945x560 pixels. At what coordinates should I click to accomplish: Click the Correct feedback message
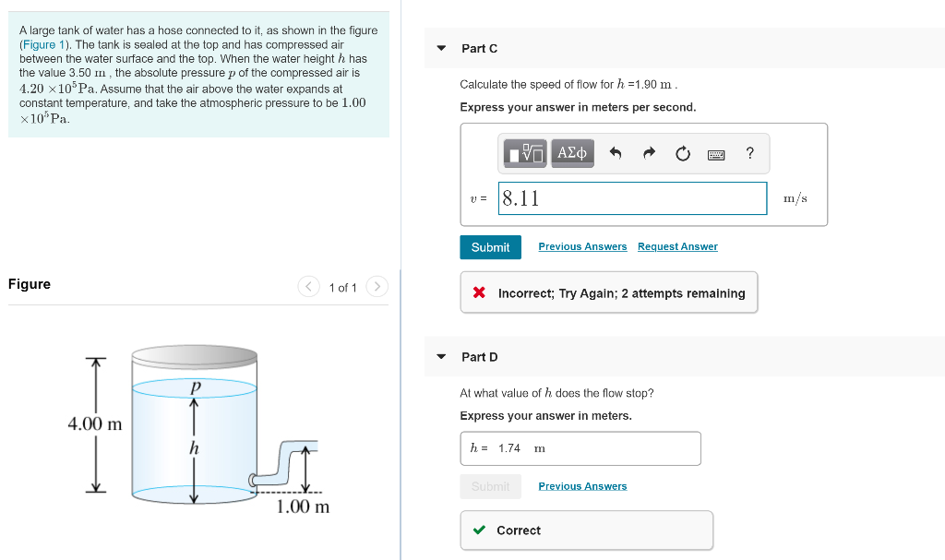(586, 530)
